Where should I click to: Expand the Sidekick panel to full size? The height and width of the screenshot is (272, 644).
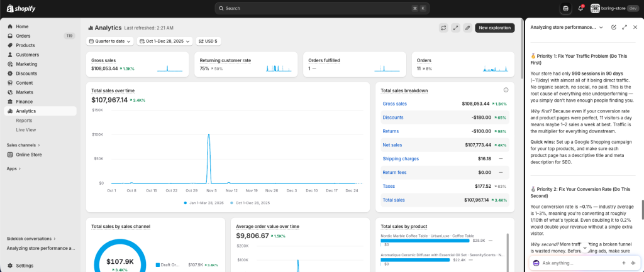tap(625, 28)
